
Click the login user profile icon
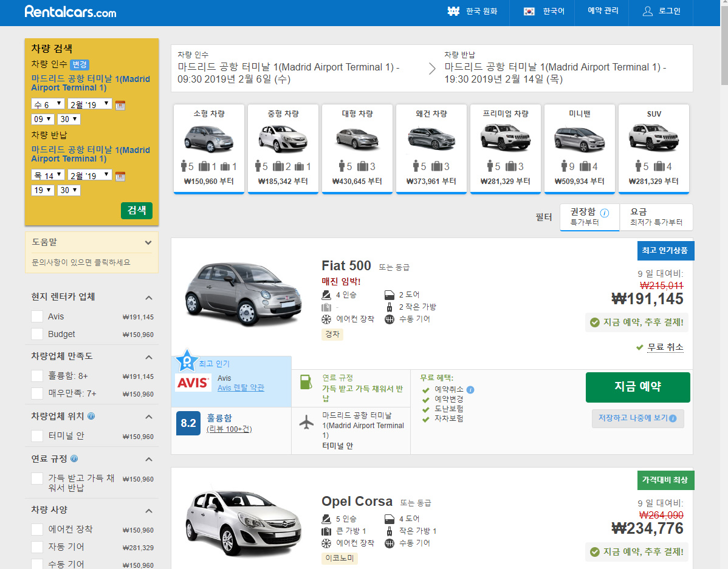(x=647, y=11)
